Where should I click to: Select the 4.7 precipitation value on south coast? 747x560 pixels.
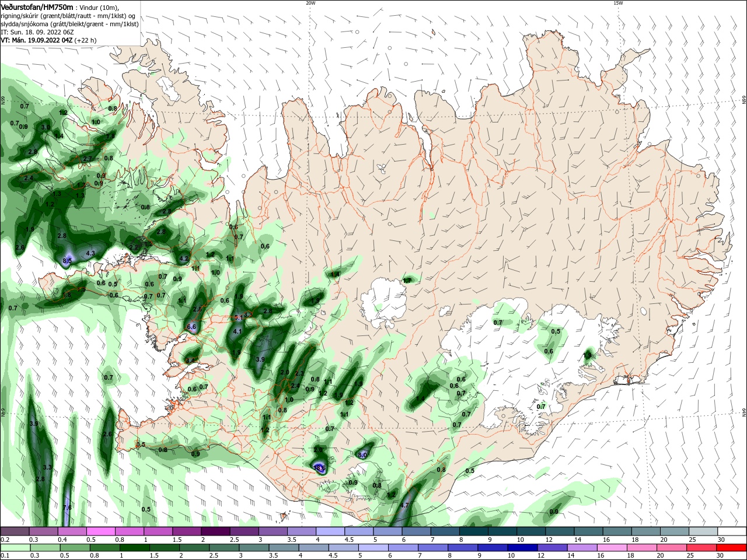click(404, 506)
